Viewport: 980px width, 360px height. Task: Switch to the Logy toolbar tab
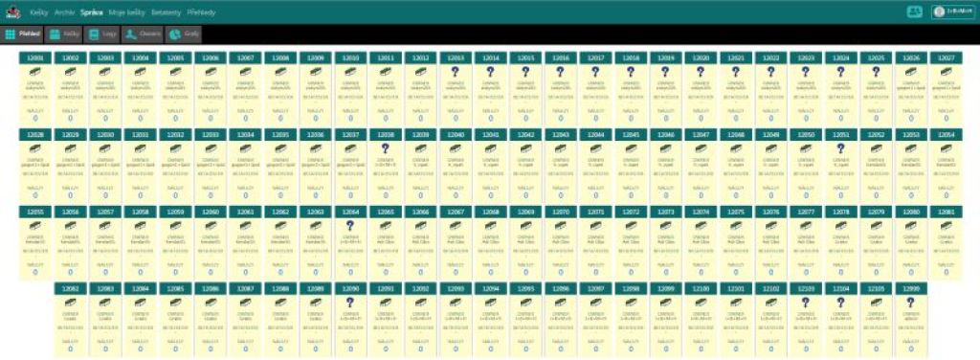(102, 34)
